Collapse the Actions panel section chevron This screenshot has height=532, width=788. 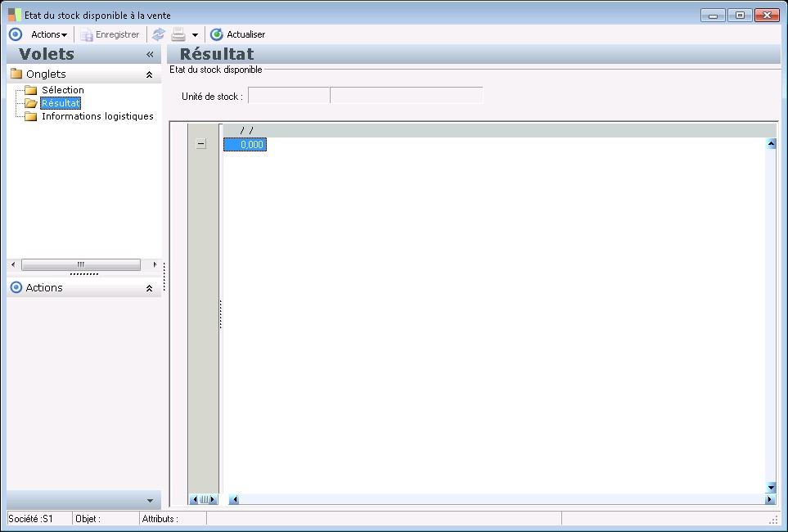pos(149,288)
